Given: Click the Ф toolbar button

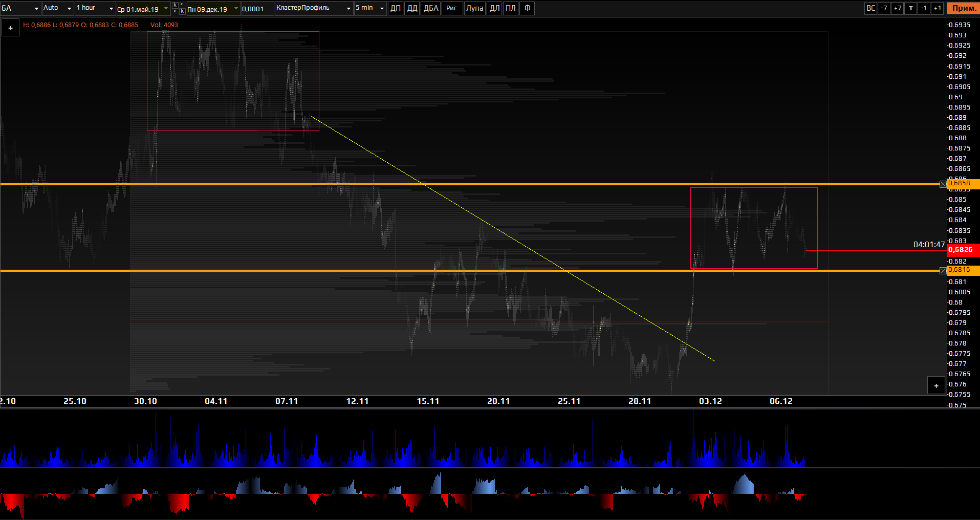Looking at the screenshot, I should click(527, 8).
